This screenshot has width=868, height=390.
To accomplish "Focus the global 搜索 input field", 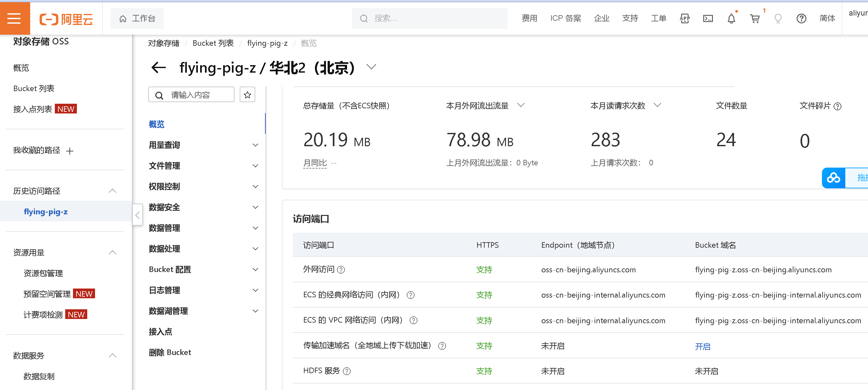I will (429, 18).
